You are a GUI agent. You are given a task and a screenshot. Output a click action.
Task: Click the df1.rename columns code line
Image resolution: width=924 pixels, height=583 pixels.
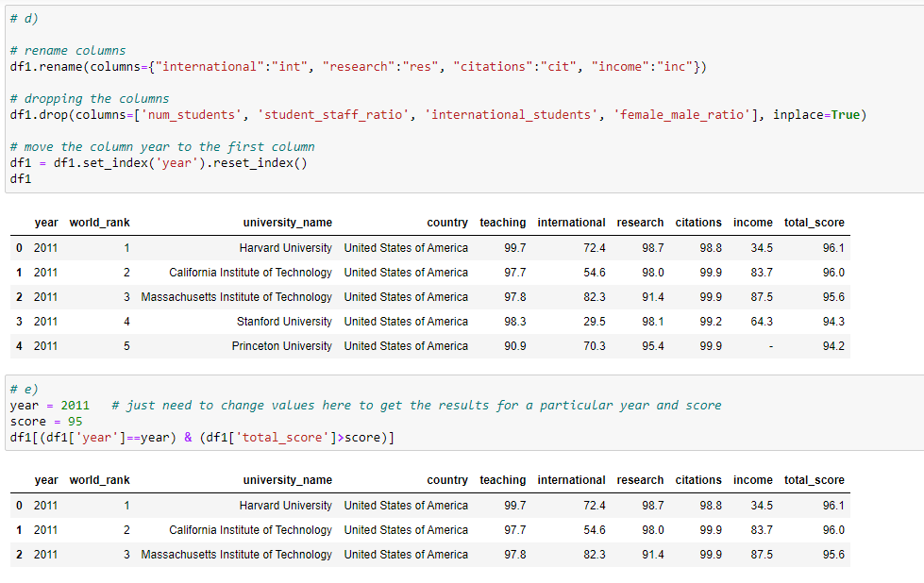[x=357, y=67]
